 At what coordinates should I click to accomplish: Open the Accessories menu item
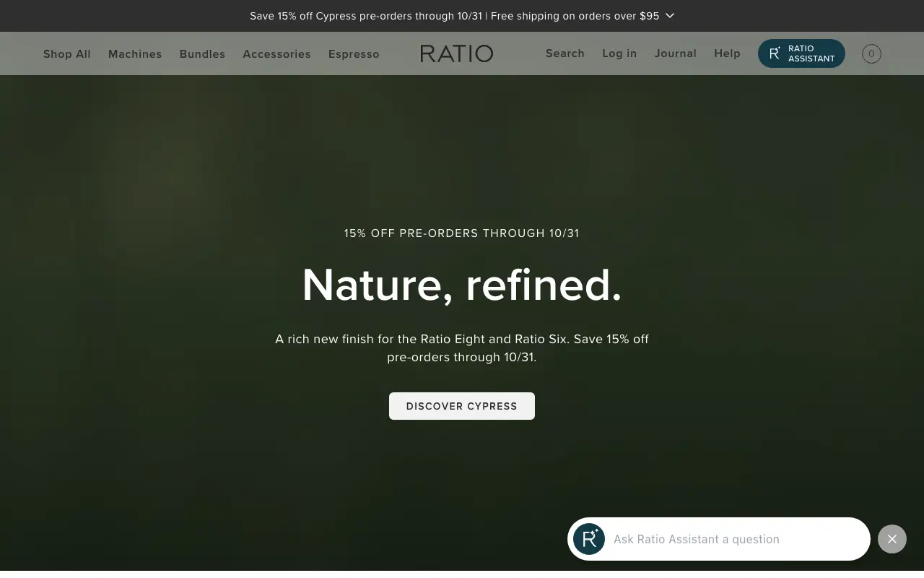[276, 54]
